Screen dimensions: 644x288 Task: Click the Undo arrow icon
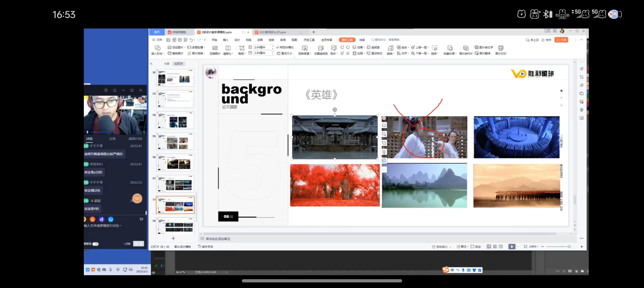coord(191,40)
